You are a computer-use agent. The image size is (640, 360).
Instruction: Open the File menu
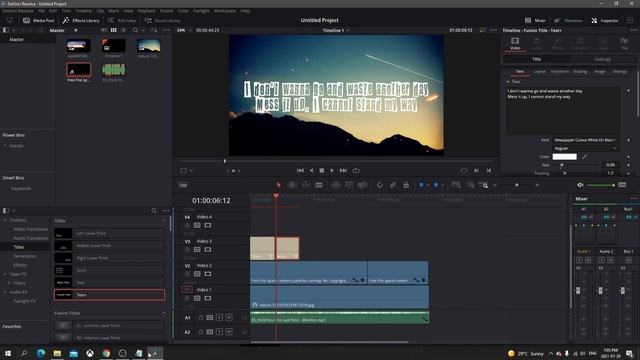pos(41,11)
